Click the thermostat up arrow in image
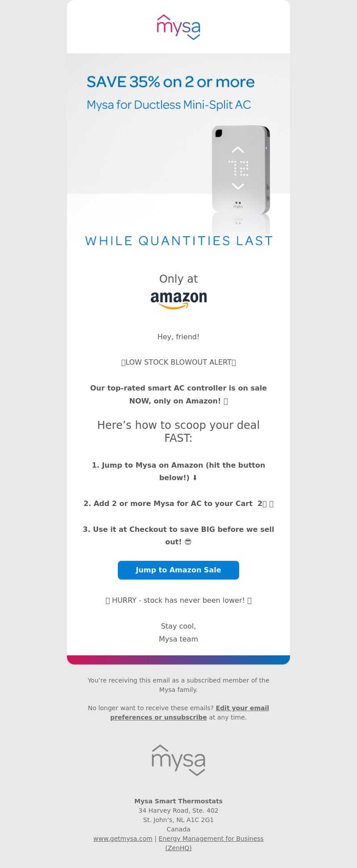Screen dimensions: 357x868 click(238, 150)
